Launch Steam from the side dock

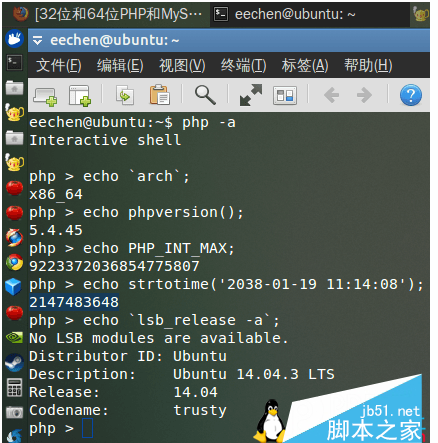[14, 362]
